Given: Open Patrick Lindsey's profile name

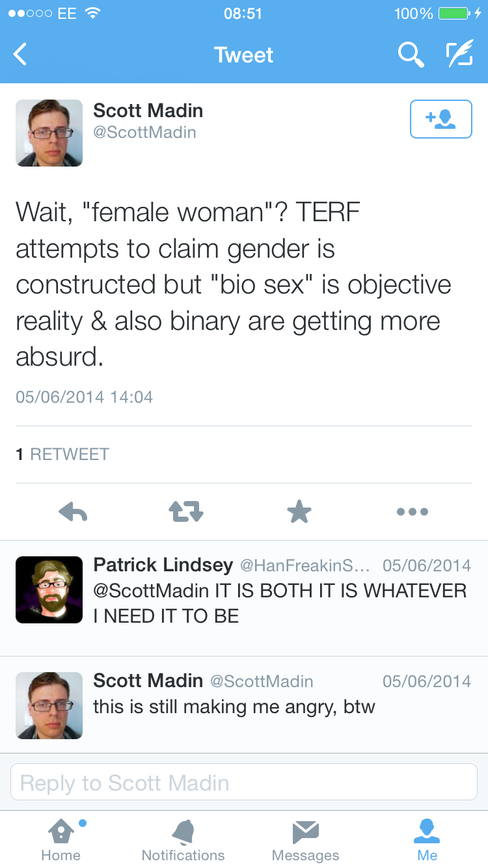Looking at the screenshot, I should coord(163,565).
